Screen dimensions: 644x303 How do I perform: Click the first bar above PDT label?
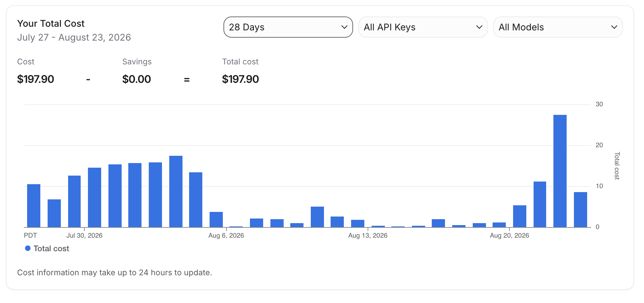tap(33, 206)
